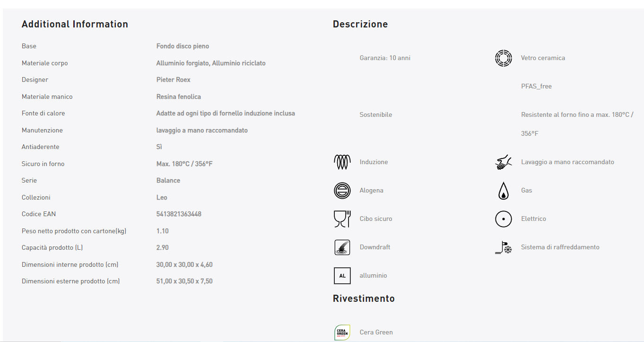644x342 pixels.
Task: Click the Leo collection value
Action: coord(162,197)
